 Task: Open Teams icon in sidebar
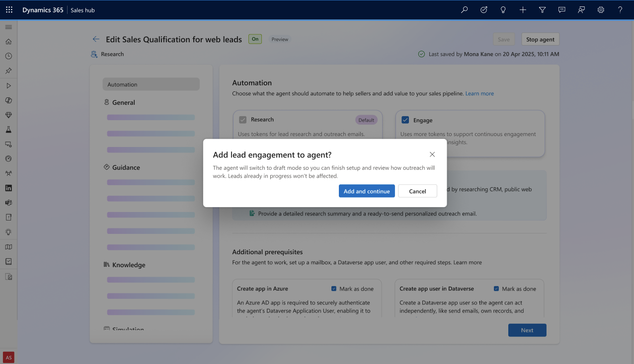pyautogui.click(x=8, y=203)
